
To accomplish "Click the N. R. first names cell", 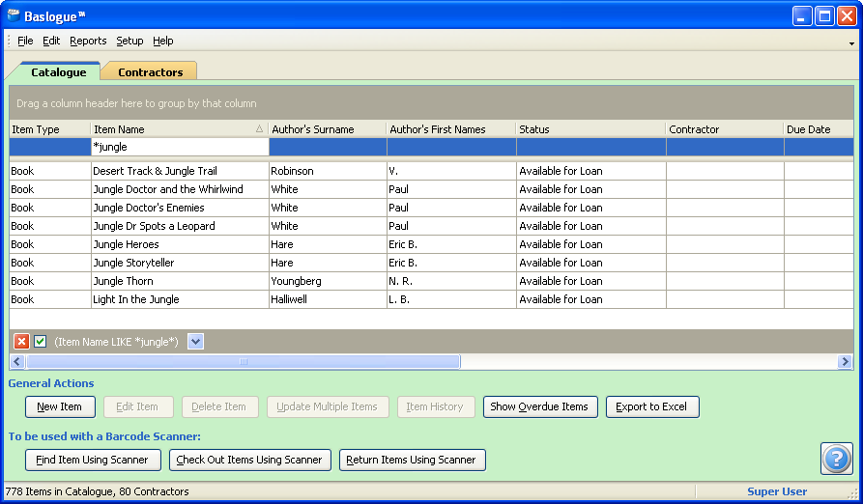I will tap(452, 281).
